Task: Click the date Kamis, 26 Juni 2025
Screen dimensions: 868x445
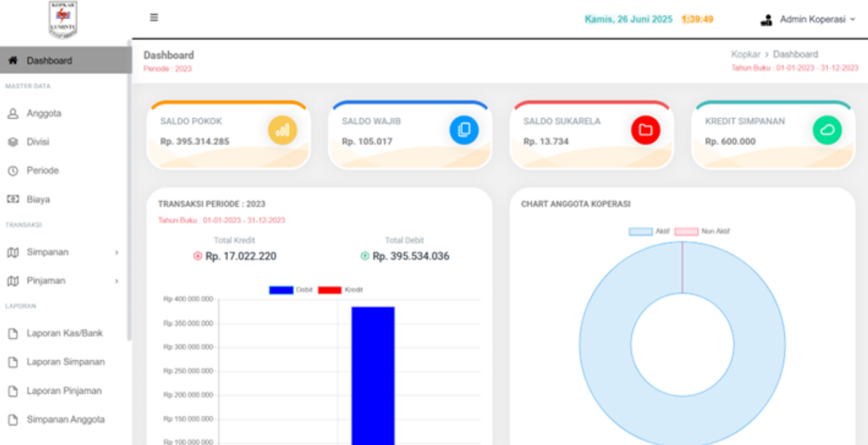Action: (628, 19)
